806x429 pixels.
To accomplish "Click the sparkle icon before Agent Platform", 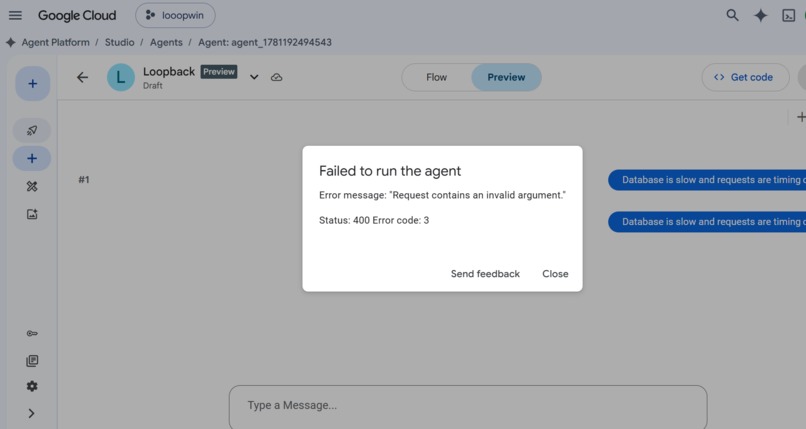I will click(x=11, y=42).
